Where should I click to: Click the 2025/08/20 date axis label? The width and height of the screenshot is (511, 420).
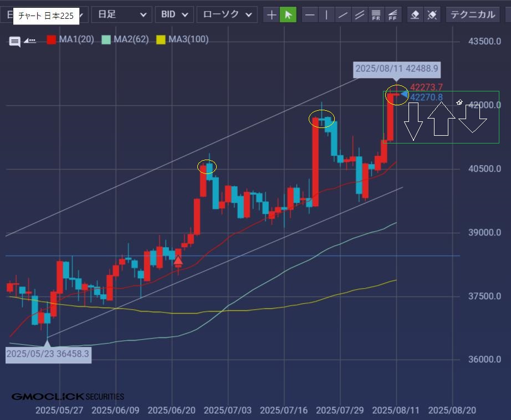(x=452, y=410)
